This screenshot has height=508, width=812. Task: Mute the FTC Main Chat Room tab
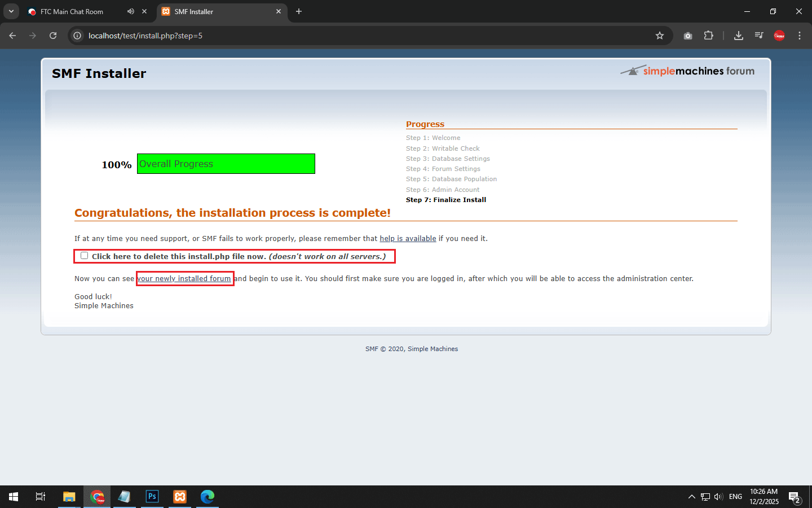[x=131, y=11]
